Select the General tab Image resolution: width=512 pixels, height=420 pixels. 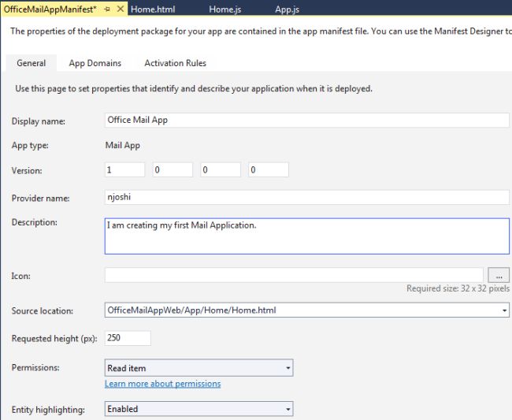tap(31, 63)
